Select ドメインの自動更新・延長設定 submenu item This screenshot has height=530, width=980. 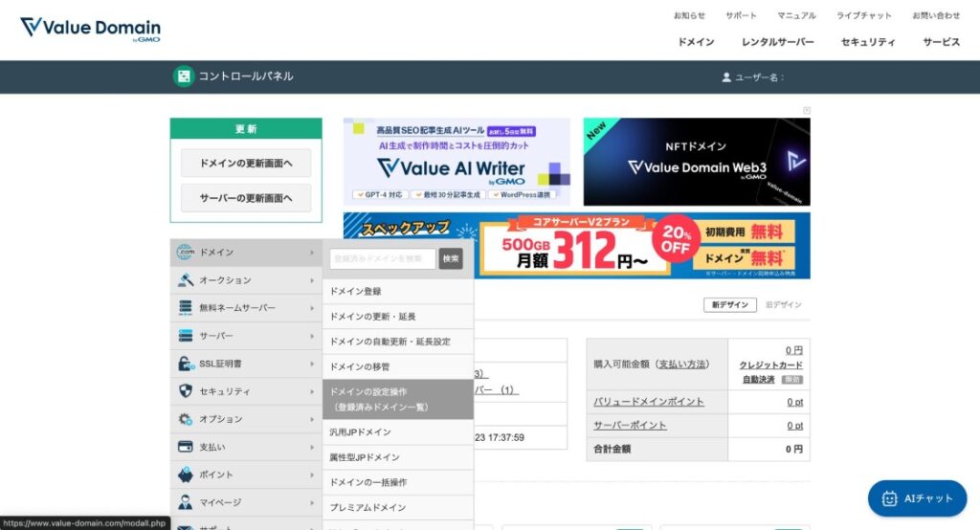(398, 342)
